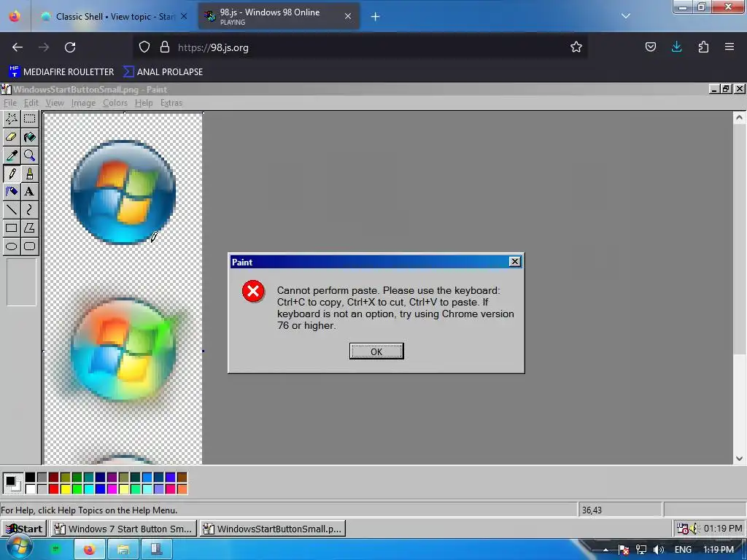Select the Free-Form Select tool
Viewport: 747px width, 560px height.
click(12, 119)
